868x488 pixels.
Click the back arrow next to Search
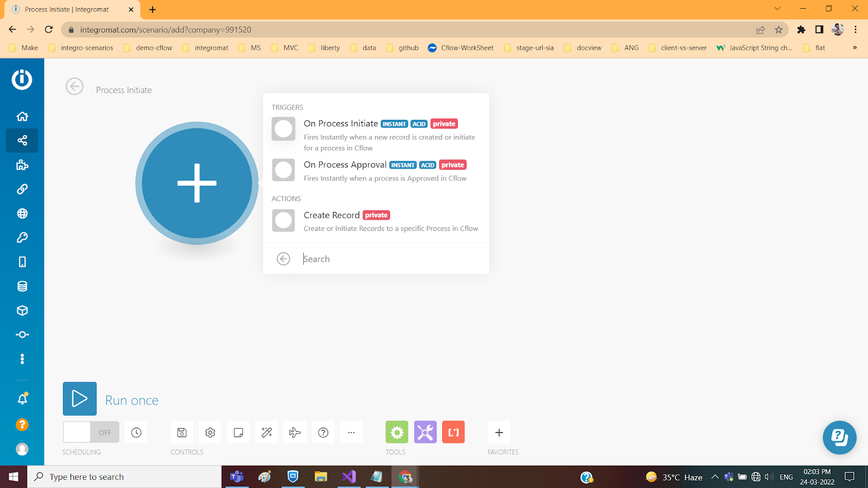[283, 259]
